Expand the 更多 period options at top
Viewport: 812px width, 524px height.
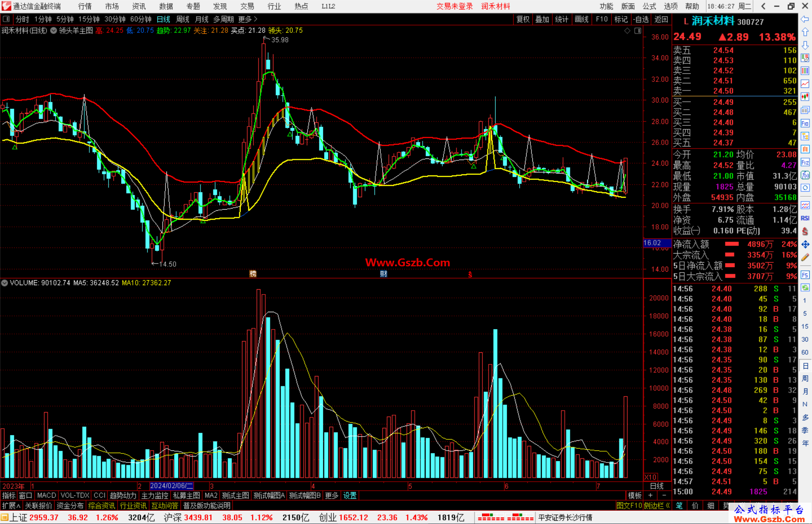click(247, 19)
